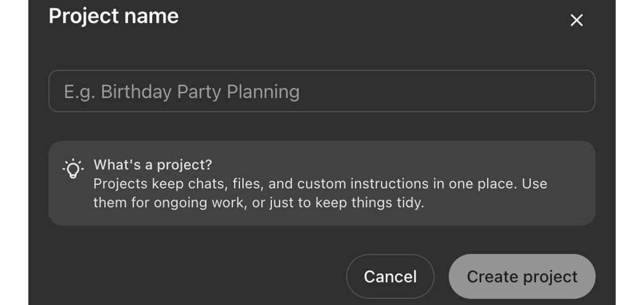Screen dimensions: 644x305
Task: Select the "What's a project?" heading
Action: [153, 165]
